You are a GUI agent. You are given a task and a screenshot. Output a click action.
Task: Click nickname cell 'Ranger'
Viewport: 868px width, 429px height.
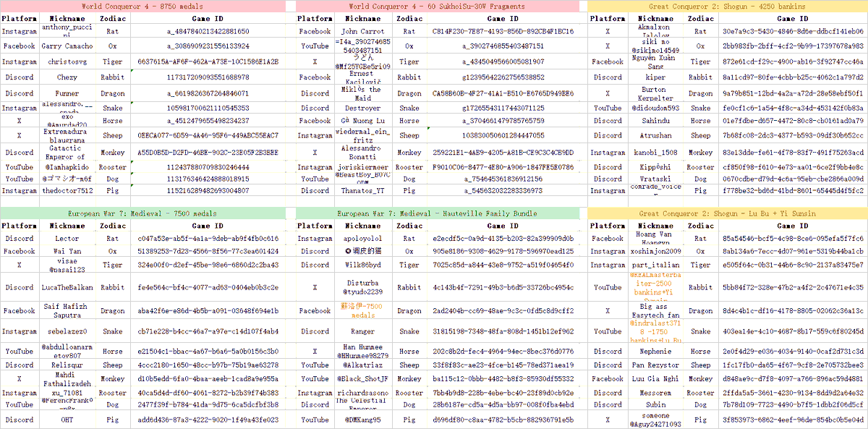[363, 331]
